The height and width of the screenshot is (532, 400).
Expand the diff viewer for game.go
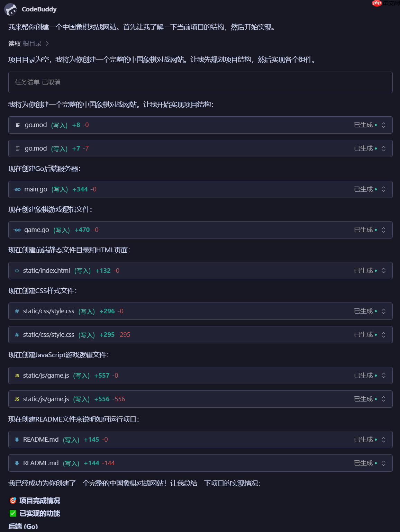[x=383, y=229]
